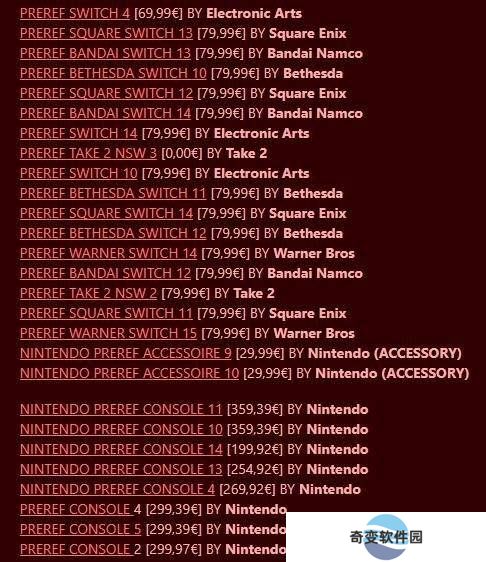Click the PREREF SWITCH 14 link
This screenshot has width=486, height=562.
tap(78, 134)
